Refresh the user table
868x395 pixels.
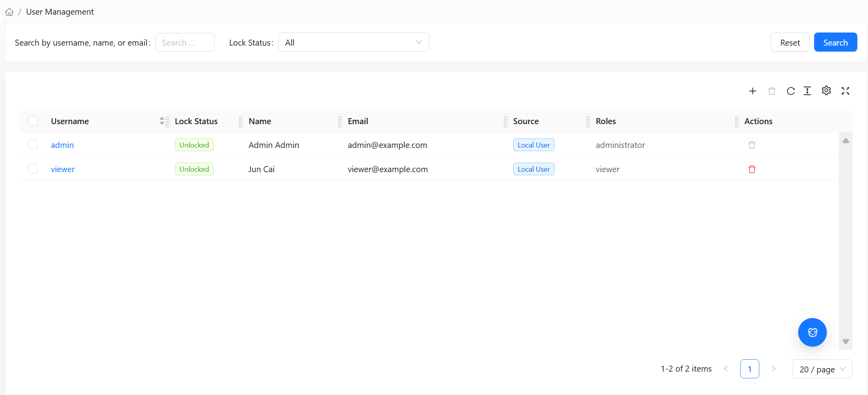point(791,91)
